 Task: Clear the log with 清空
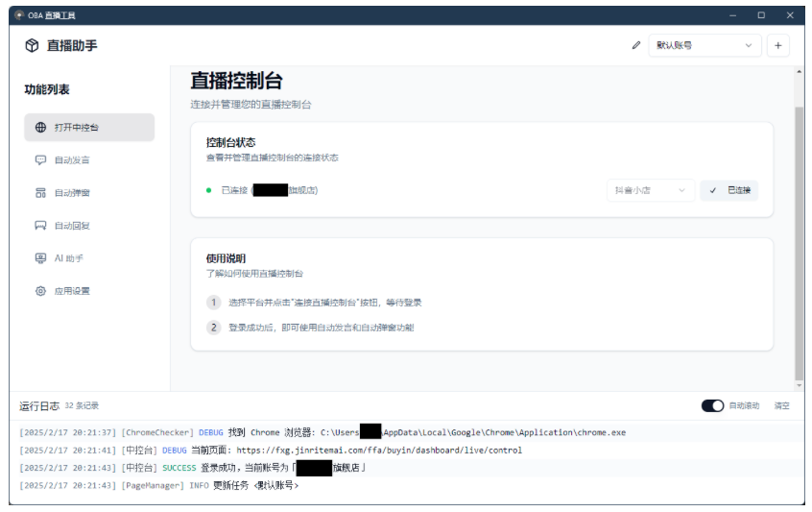point(781,405)
